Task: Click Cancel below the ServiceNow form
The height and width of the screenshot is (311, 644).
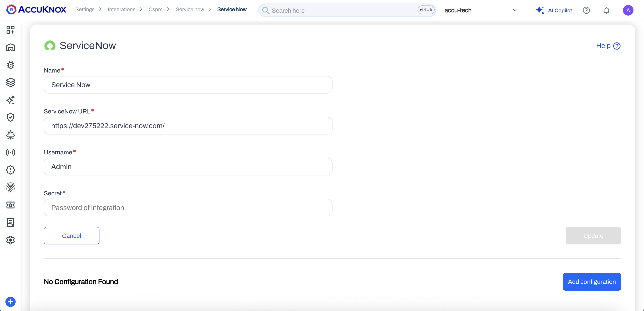Action: pyautogui.click(x=71, y=235)
